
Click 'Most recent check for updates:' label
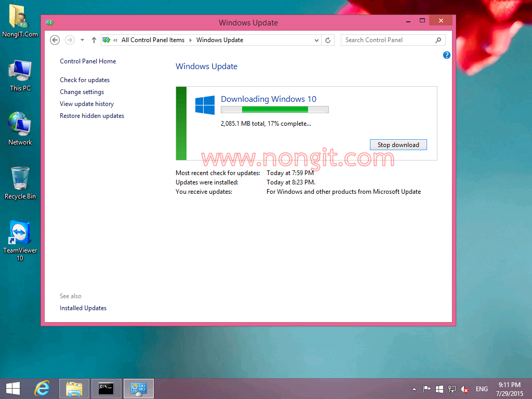[218, 173]
